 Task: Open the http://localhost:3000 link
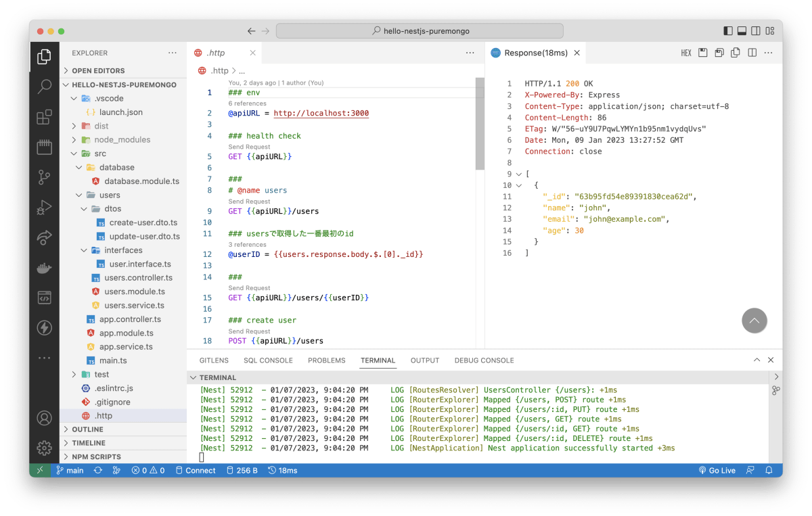coord(321,113)
